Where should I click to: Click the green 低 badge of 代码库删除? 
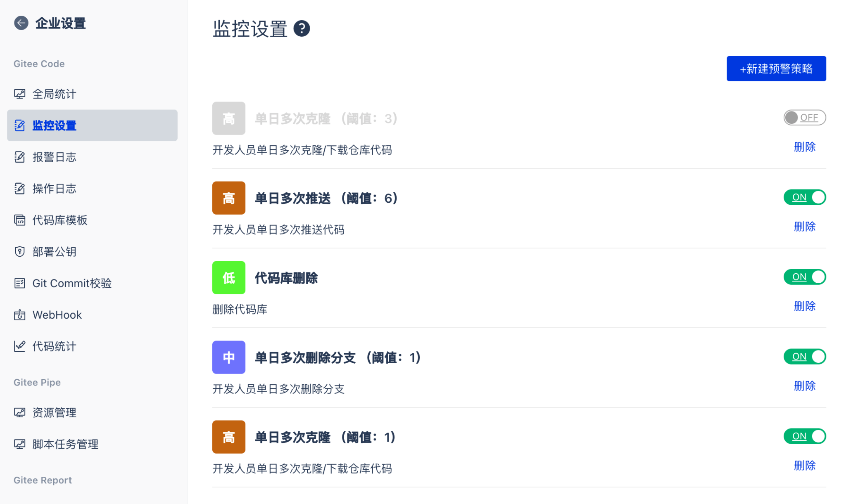tap(228, 278)
